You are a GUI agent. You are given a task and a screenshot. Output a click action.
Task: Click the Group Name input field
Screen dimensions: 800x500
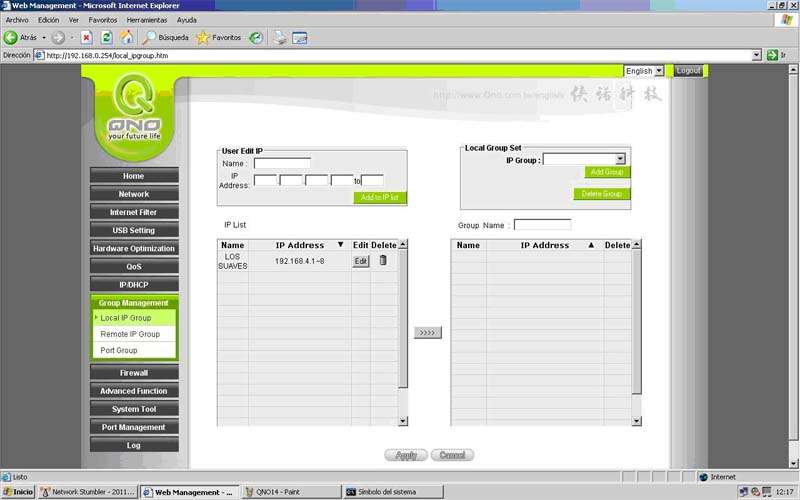point(542,225)
